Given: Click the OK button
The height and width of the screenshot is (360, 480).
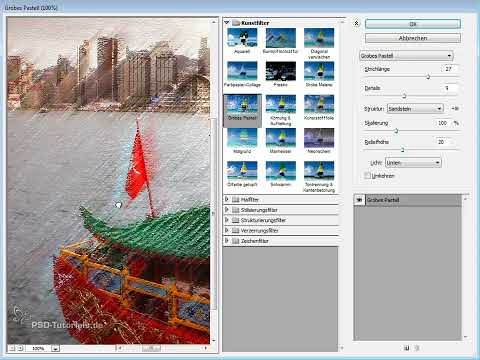Looking at the screenshot, I should (x=413, y=24).
